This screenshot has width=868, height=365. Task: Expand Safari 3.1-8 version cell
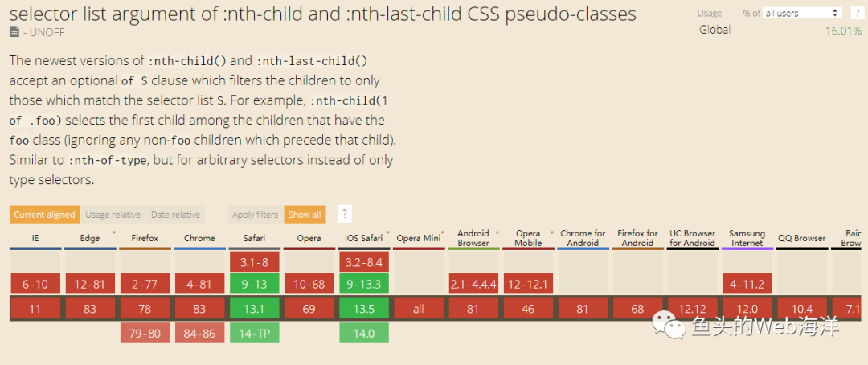pos(254,261)
